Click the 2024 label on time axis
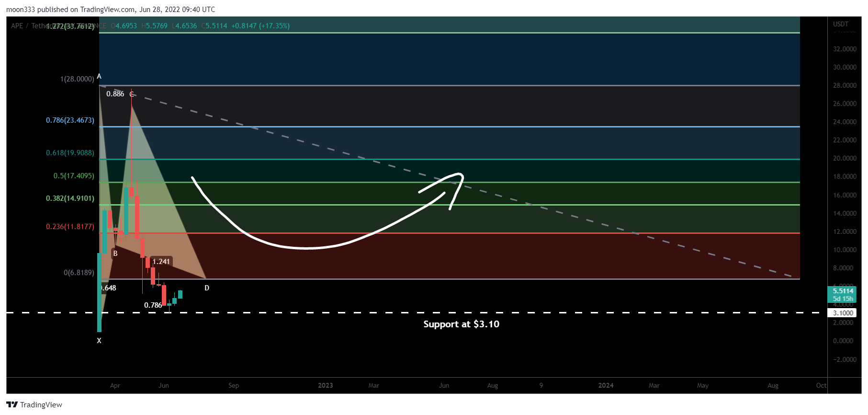 (606, 385)
